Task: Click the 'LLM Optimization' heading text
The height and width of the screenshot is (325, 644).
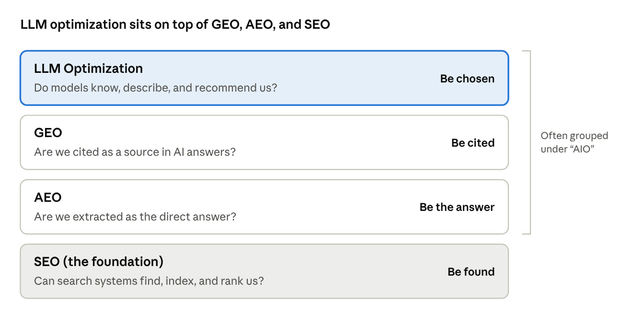Action: (x=89, y=69)
